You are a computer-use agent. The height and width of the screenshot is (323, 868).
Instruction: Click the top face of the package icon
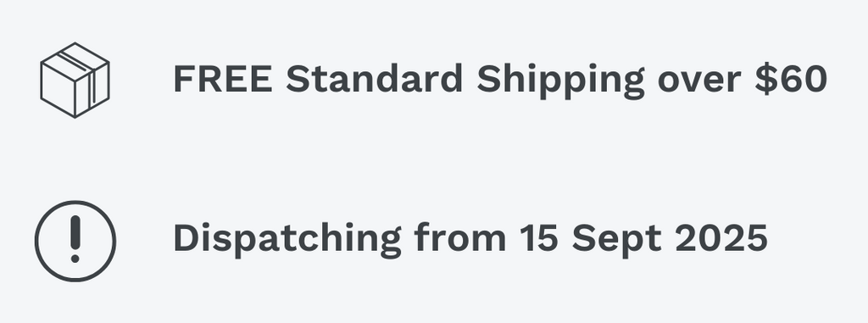(x=75, y=60)
